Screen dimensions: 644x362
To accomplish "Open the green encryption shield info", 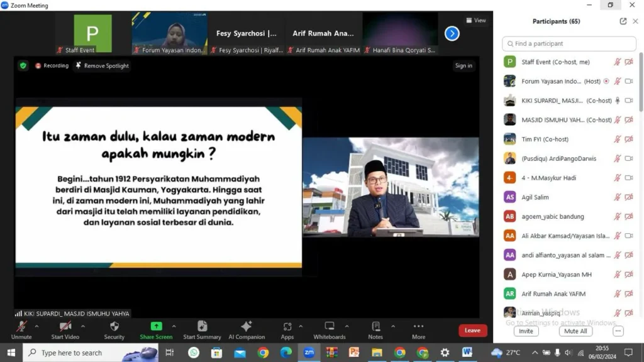I will point(23,65).
